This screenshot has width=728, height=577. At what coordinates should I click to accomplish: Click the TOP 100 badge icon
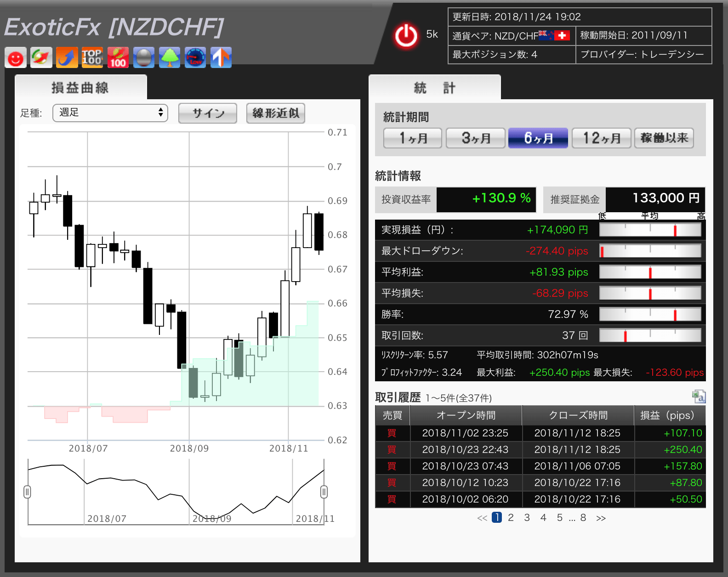pos(92,58)
